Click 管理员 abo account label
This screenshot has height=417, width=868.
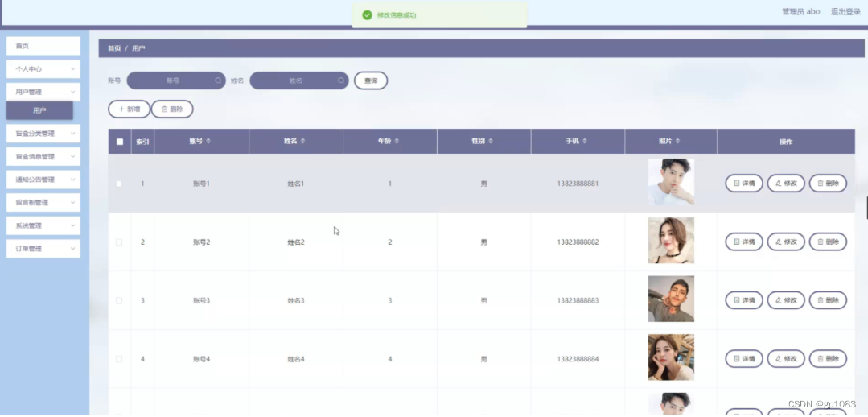click(x=800, y=11)
